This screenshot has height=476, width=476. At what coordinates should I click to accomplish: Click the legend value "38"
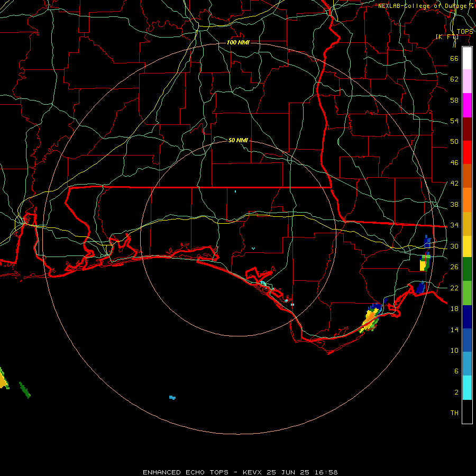point(454,204)
